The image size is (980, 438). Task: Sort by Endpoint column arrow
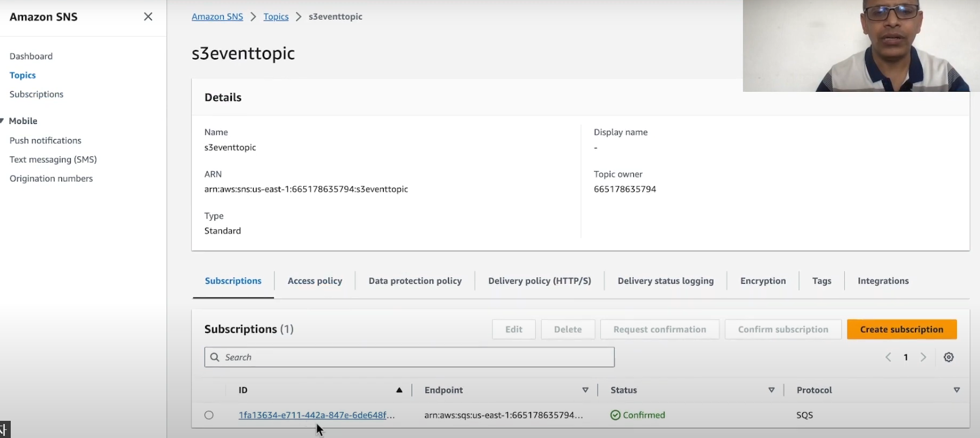585,390
